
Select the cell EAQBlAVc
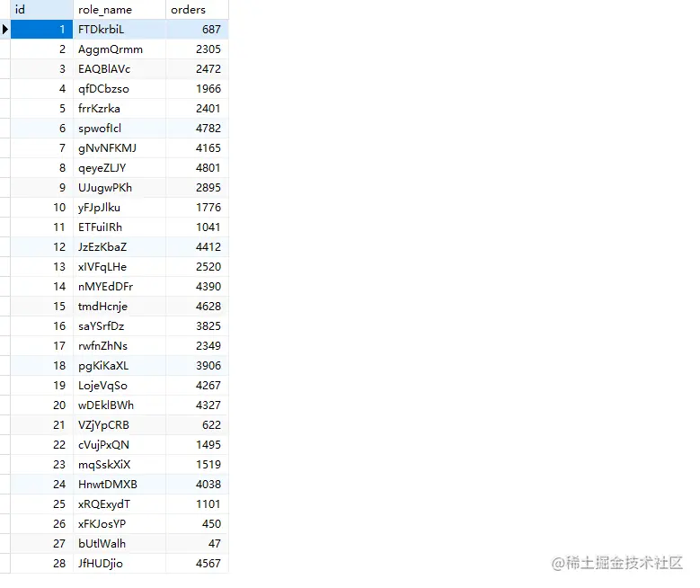120,69
